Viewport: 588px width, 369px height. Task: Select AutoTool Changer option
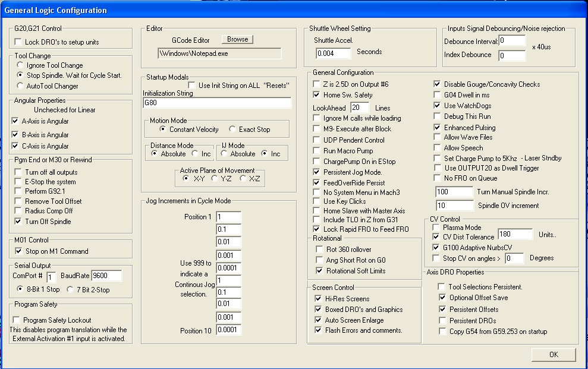coord(21,86)
